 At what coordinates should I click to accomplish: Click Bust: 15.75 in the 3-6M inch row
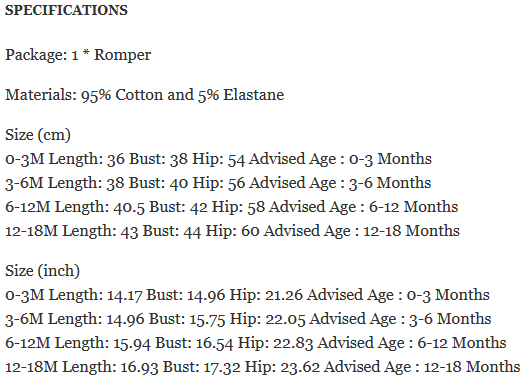pos(187,319)
